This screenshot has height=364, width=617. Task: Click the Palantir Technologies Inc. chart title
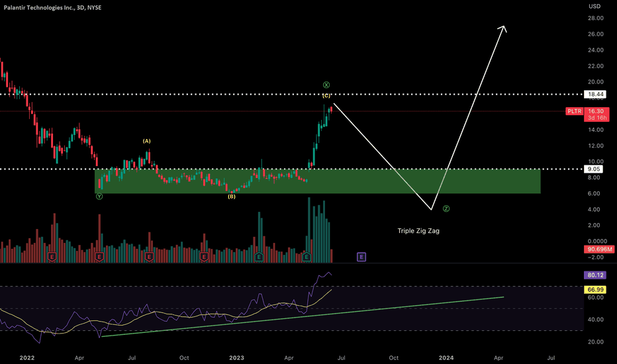52,7
